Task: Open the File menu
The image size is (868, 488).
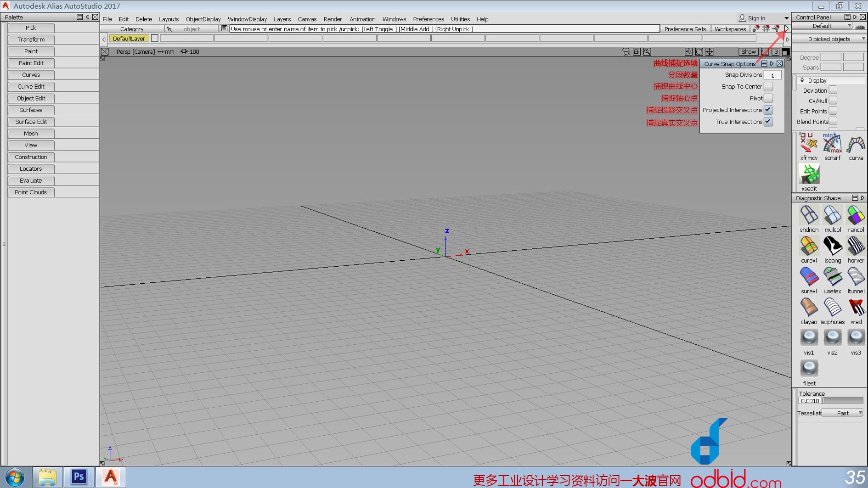Action: point(107,19)
